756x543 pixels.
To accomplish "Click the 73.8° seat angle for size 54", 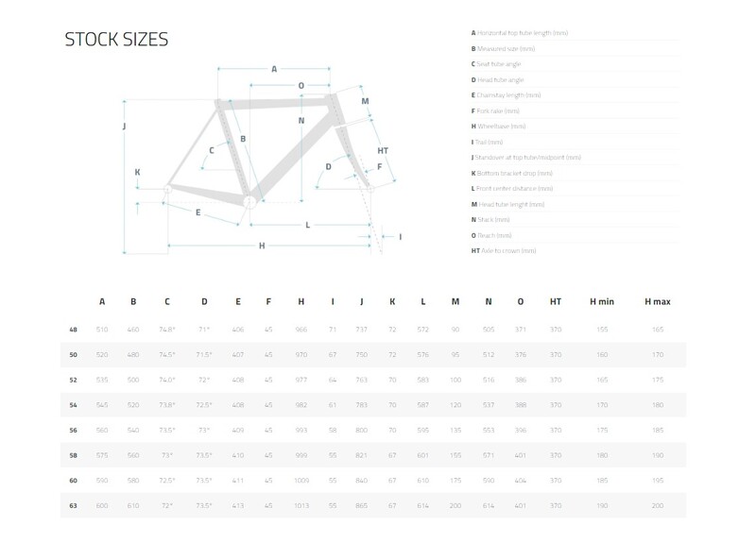I will pos(167,405).
